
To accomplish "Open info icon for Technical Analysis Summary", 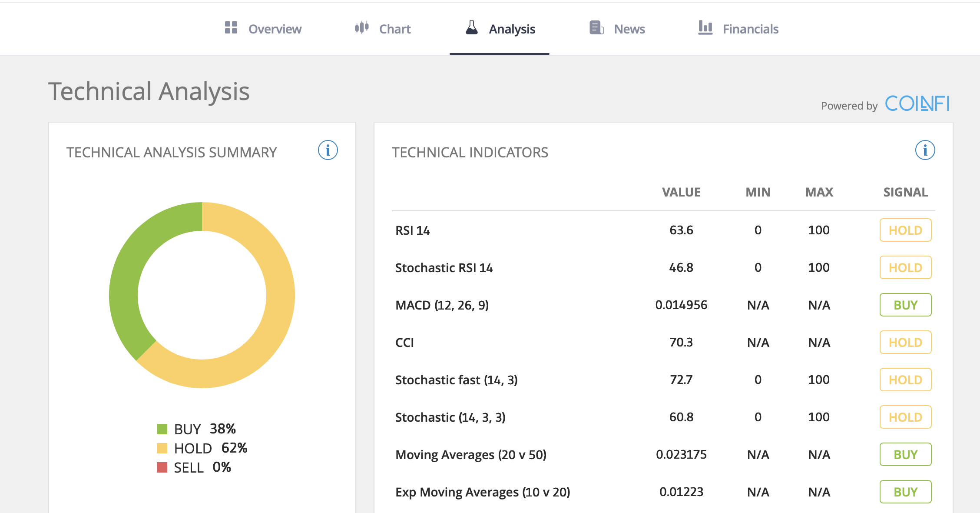I will (328, 150).
